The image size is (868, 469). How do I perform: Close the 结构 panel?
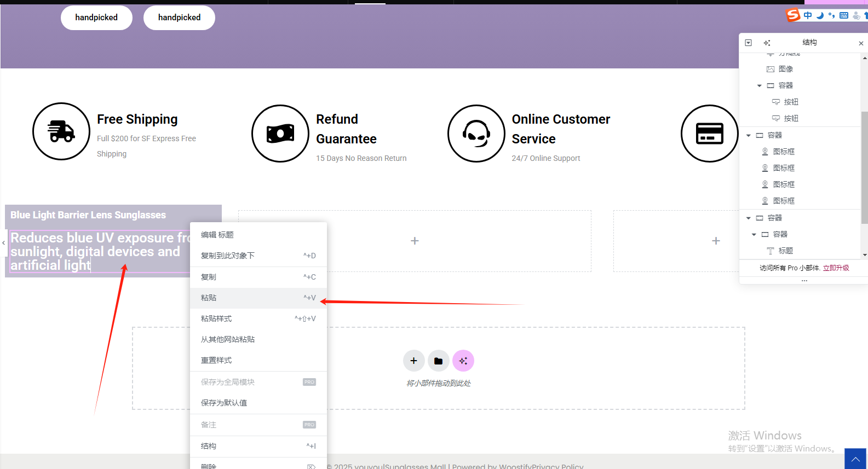[x=861, y=43]
